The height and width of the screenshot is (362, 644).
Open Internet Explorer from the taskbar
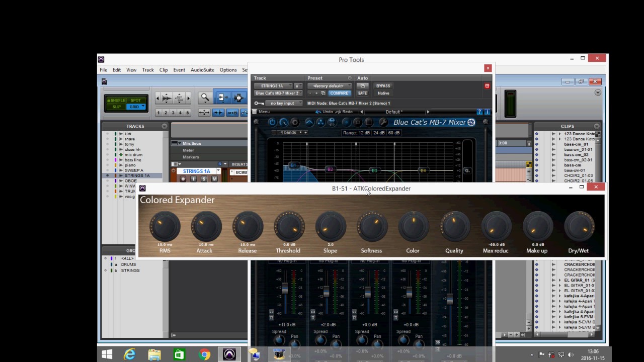[130, 354]
